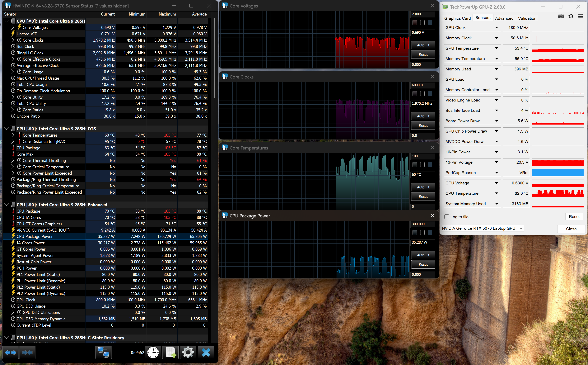Open the GPU Clock sensor dropdown arrow

(496, 27)
